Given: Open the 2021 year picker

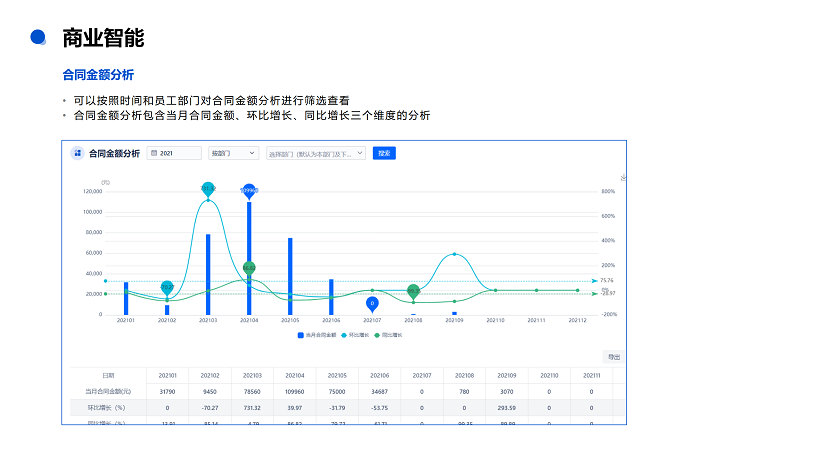Looking at the screenshot, I should pos(177,153).
